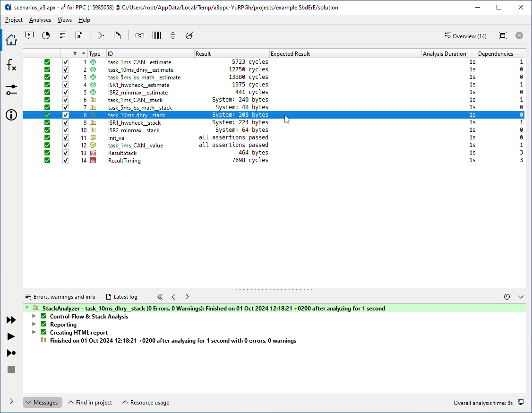
Task: Open the Information sidebar view
Action: pos(11,115)
